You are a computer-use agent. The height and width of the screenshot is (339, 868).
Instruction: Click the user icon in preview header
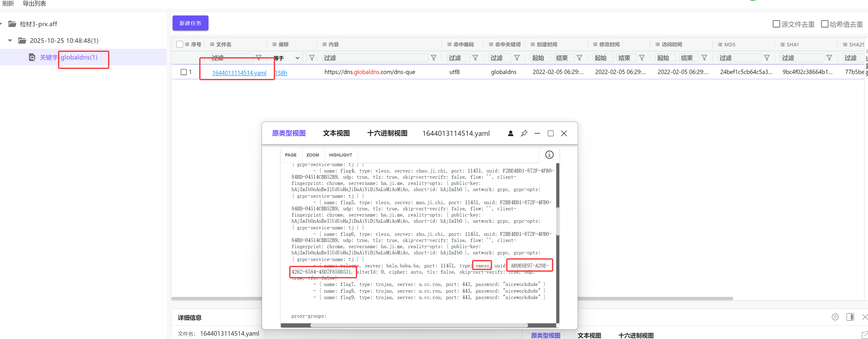point(511,133)
